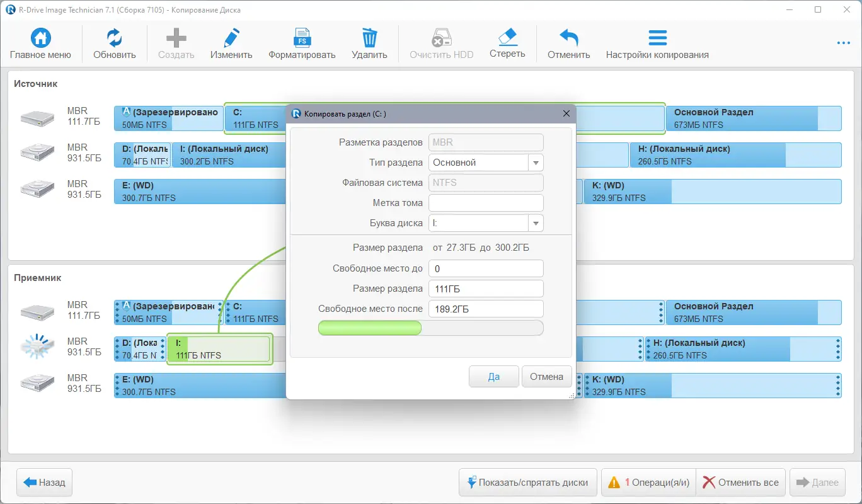Image resolution: width=862 pixels, height=504 pixels.
Task: Click the Источник panel heading
Action: (x=36, y=84)
